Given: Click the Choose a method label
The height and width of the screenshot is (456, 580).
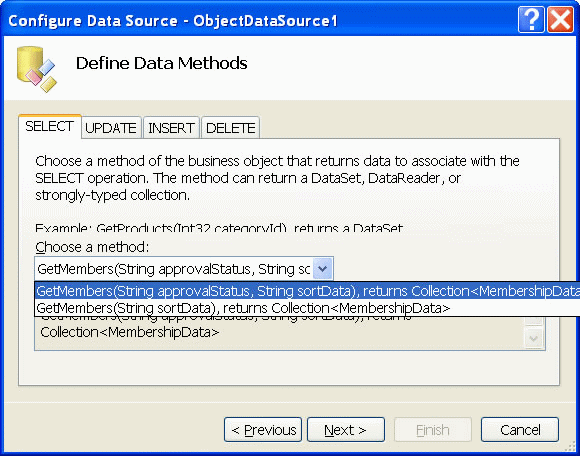Looking at the screenshot, I should (92, 247).
